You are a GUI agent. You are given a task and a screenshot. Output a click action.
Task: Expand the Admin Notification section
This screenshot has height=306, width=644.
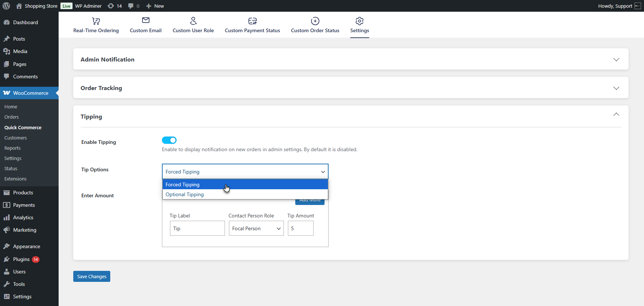(616, 60)
